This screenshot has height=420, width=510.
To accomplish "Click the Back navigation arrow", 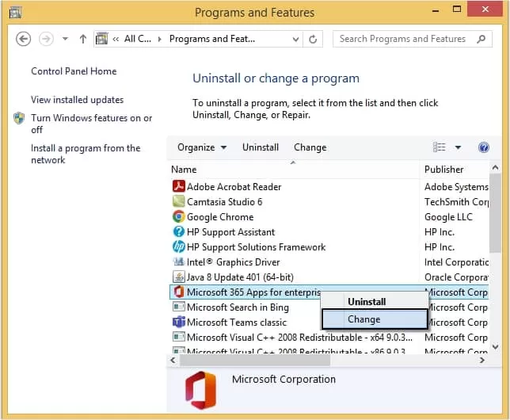I will point(24,39).
